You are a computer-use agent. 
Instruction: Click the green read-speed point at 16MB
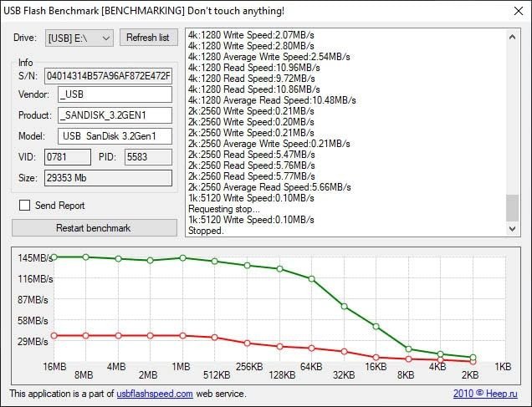click(54, 257)
